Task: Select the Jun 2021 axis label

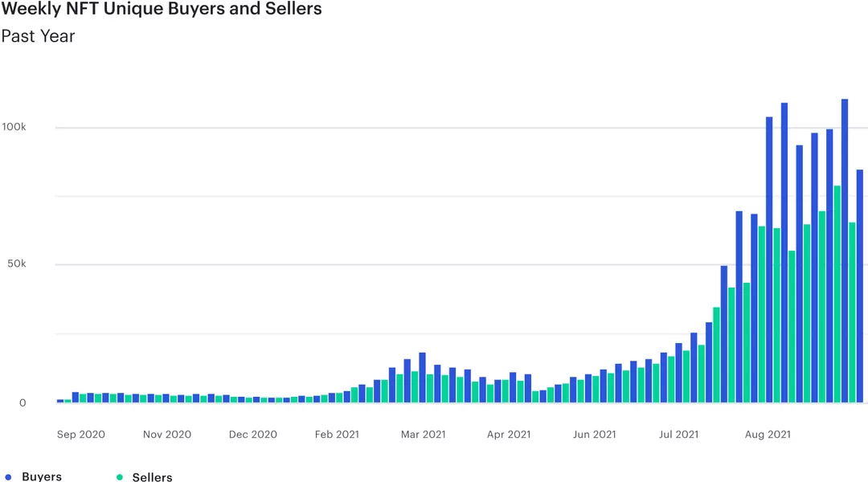Action: [x=595, y=435]
